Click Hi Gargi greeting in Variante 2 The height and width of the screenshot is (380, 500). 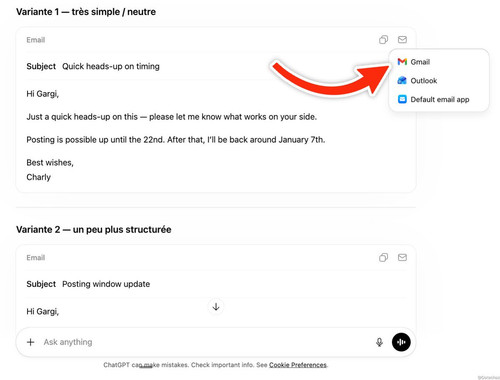(x=43, y=312)
